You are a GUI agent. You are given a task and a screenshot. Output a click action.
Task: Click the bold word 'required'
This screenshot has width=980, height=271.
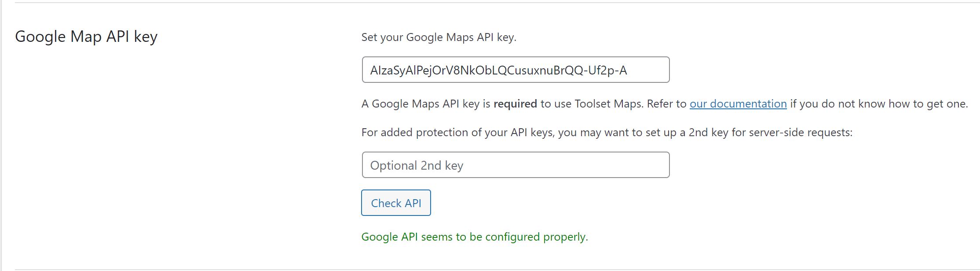point(515,104)
